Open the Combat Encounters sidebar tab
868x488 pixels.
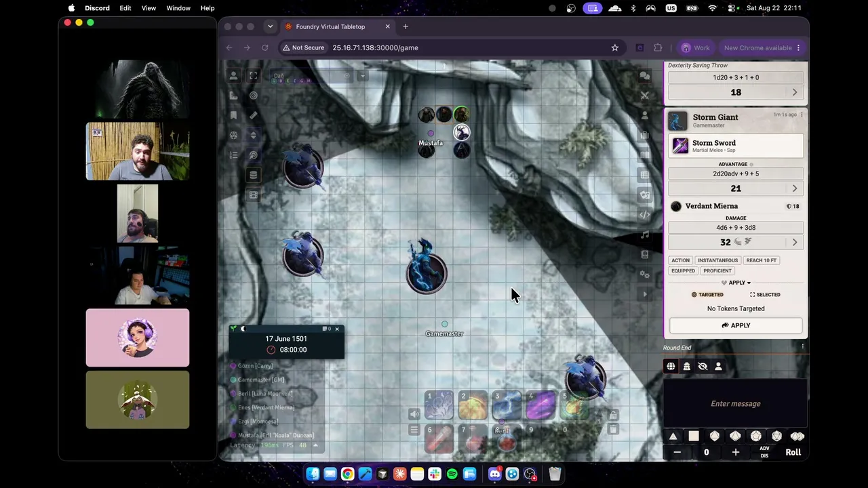click(x=645, y=96)
